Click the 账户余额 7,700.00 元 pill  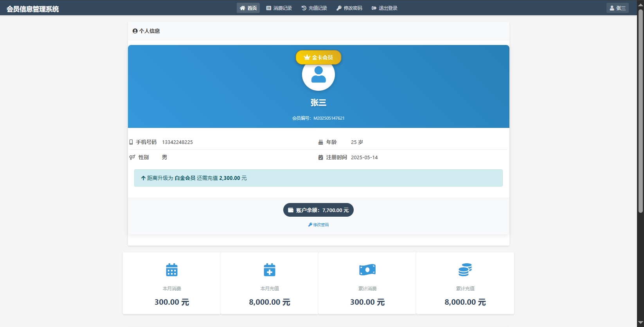tap(318, 210)
